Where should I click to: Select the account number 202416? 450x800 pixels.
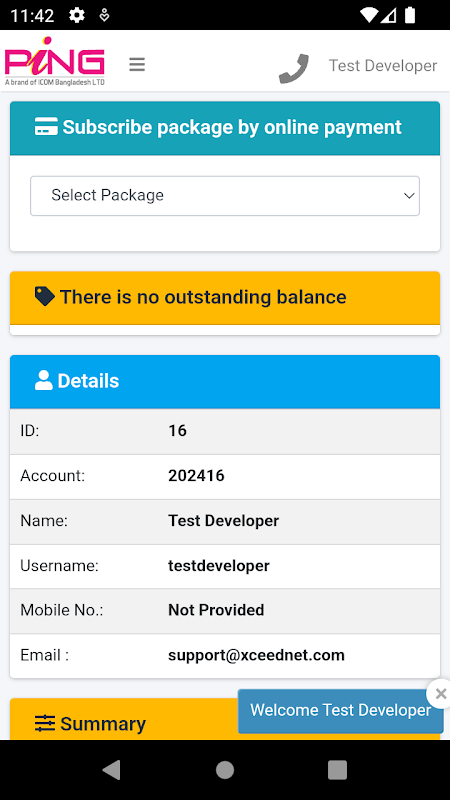[196, 476]
